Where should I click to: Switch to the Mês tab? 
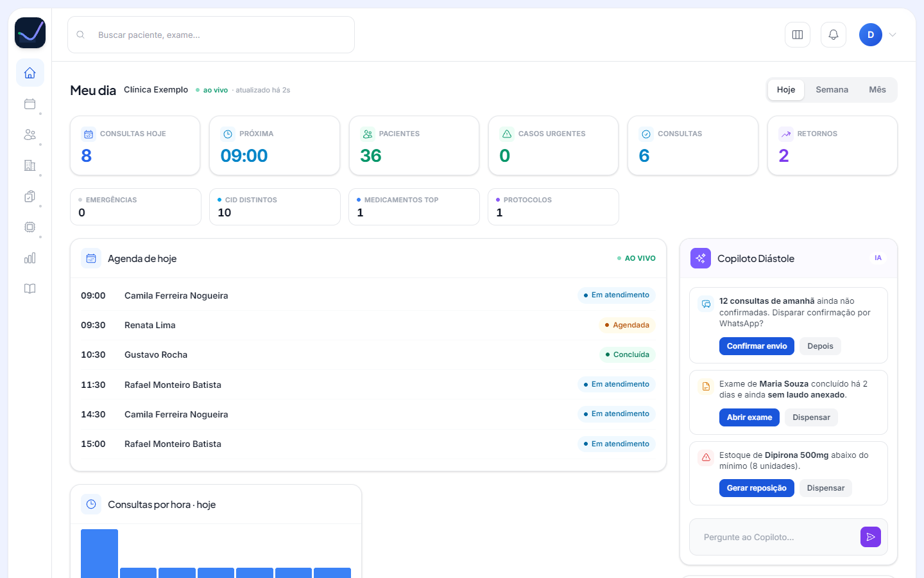point(878,90)
